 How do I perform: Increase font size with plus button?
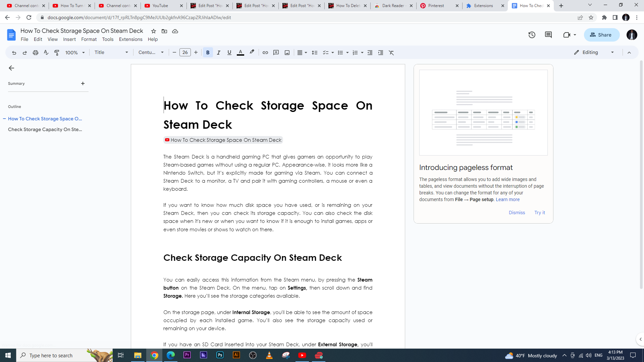196,53
